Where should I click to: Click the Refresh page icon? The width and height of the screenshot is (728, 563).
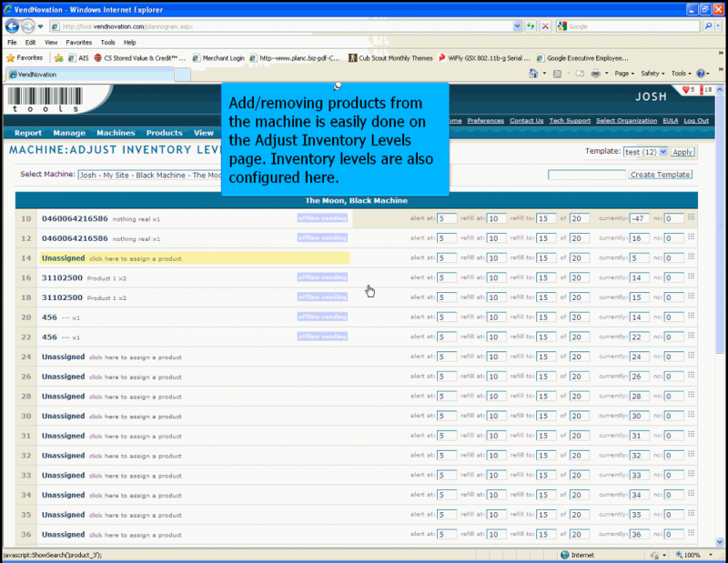pos(531,26)
